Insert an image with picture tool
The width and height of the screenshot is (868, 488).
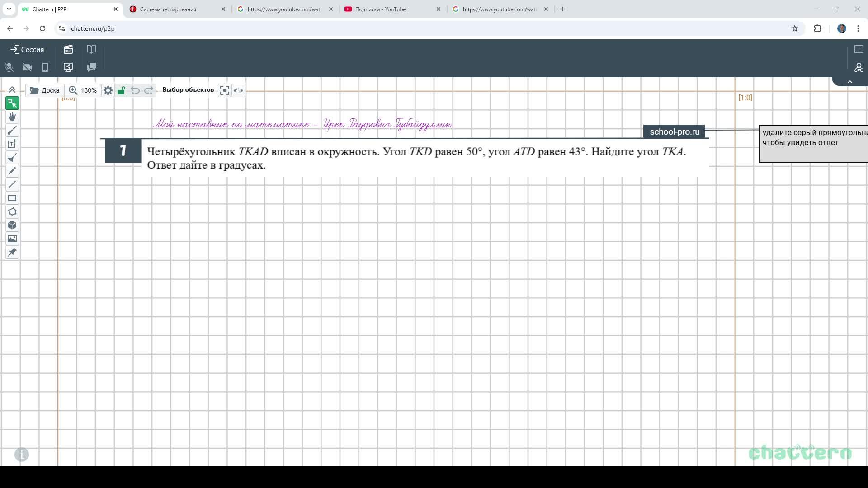pyautogui.click(x=12, y=239)
